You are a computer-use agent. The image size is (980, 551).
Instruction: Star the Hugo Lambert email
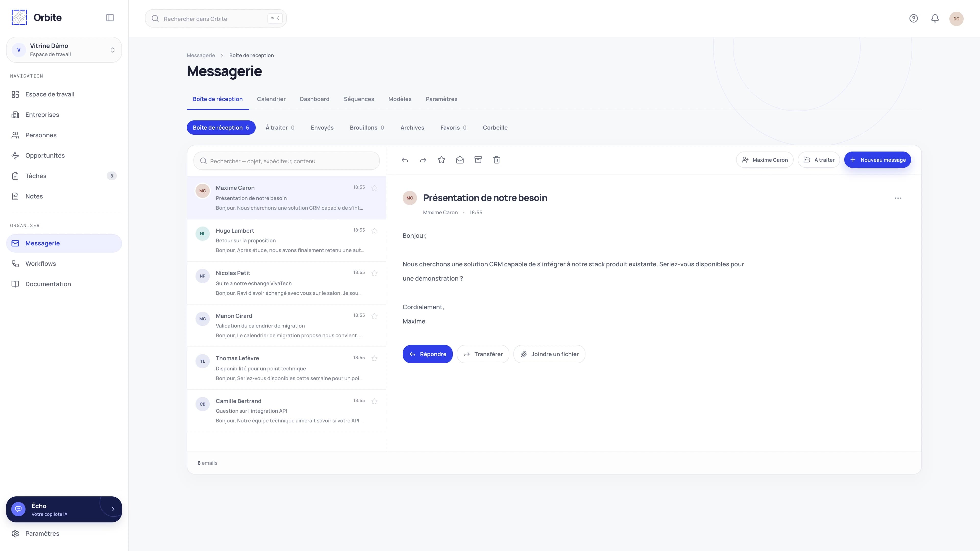point(374,231)
